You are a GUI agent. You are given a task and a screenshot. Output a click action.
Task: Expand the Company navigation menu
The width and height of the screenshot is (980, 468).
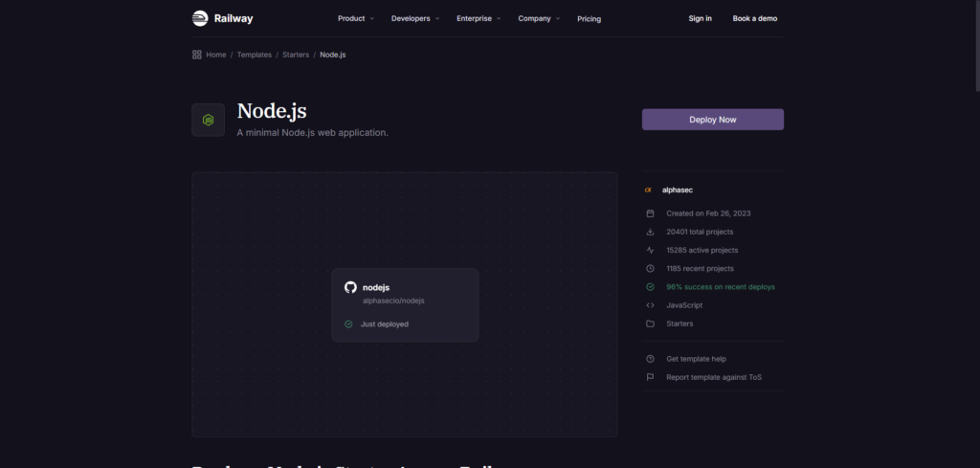point(539,19)
